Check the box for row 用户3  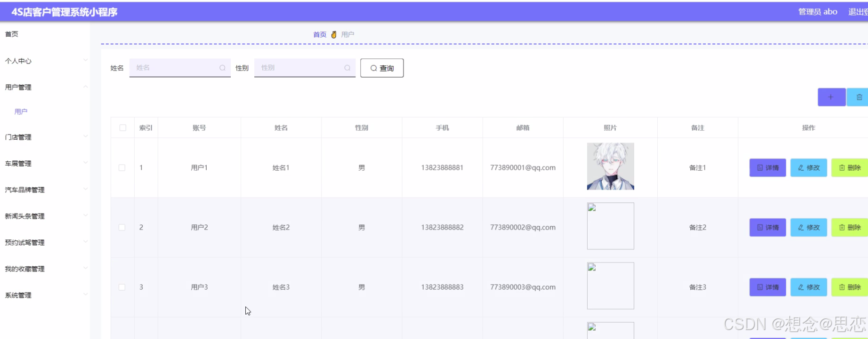coord(122,287)
